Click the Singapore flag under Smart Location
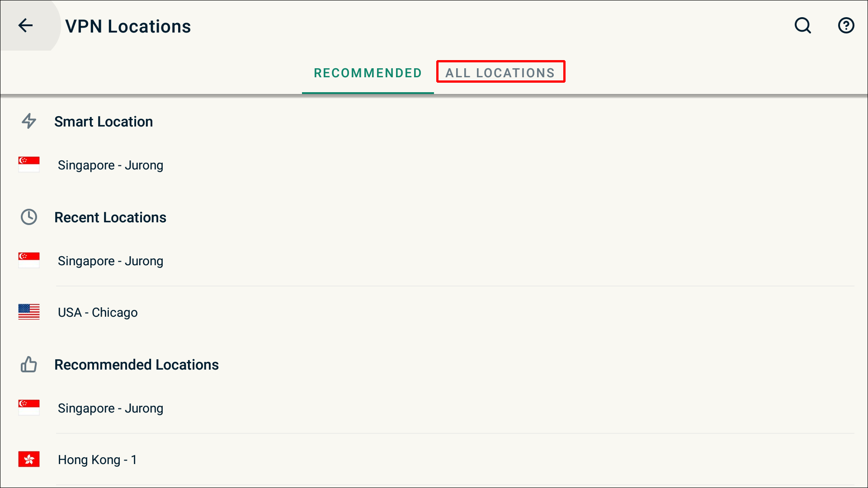This screenshot has height=488, width=868. [x=29, y=165]
